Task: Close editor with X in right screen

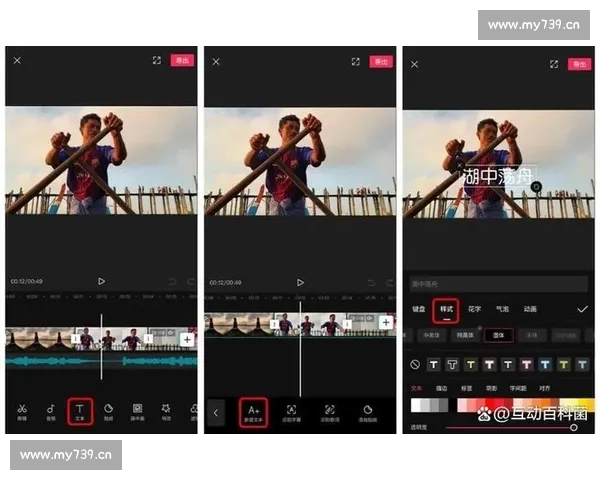Action: [414, 64]
